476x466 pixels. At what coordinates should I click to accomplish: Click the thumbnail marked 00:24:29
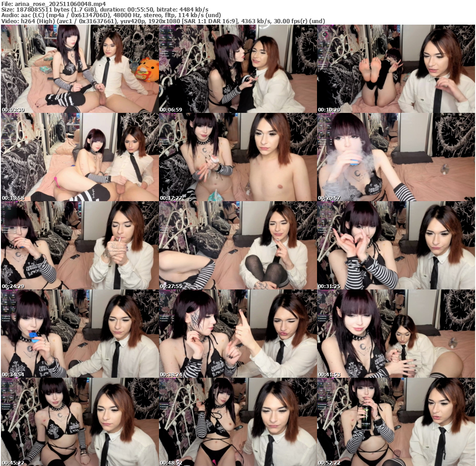tap(79, 245)
